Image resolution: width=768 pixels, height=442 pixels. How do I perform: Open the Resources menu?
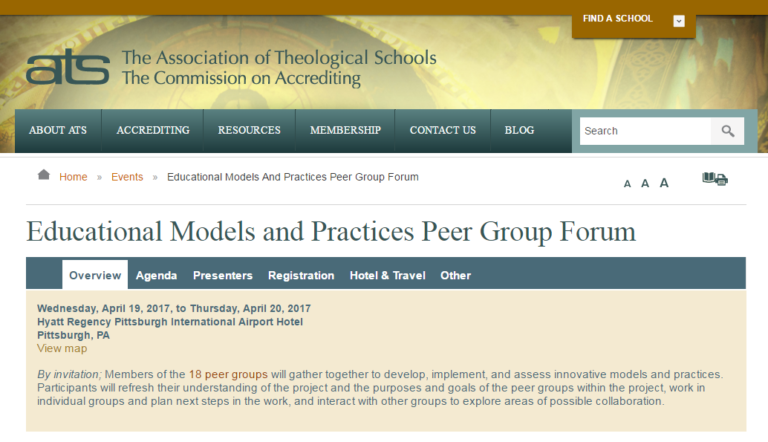pos(249,130)
